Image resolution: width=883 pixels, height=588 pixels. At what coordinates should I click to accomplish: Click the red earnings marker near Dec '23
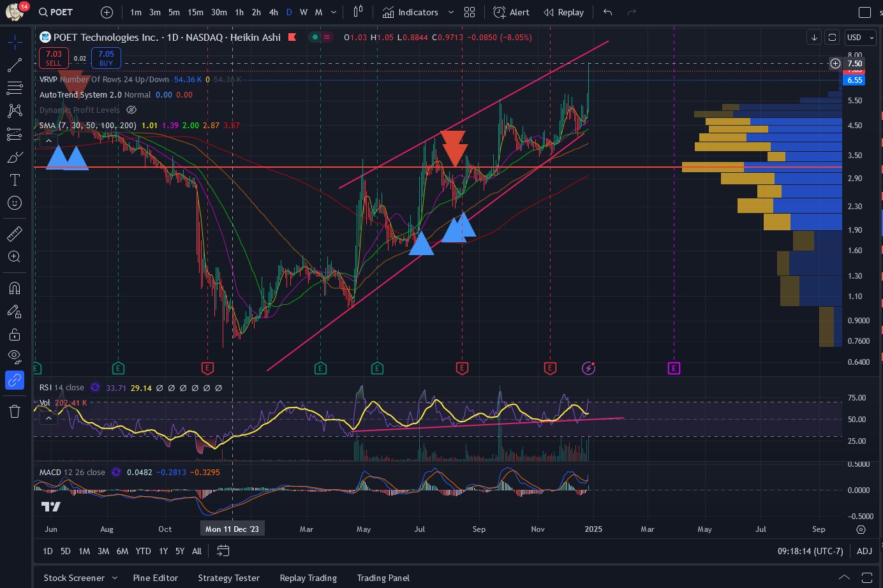point(207,368)
